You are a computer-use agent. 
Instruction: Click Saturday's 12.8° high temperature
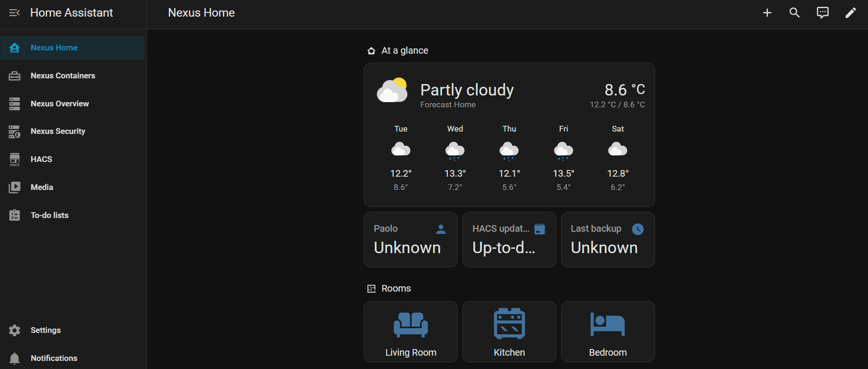[618, 173]
